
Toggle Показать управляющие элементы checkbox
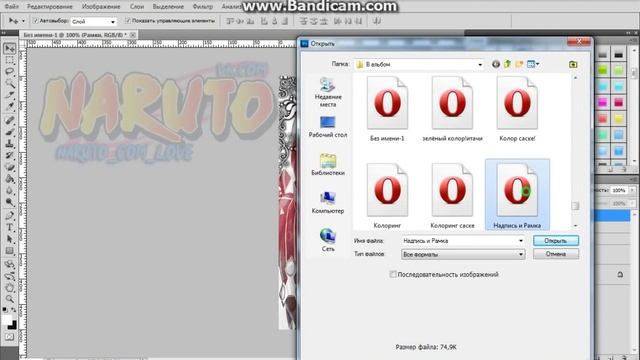[x=128, y=20]
